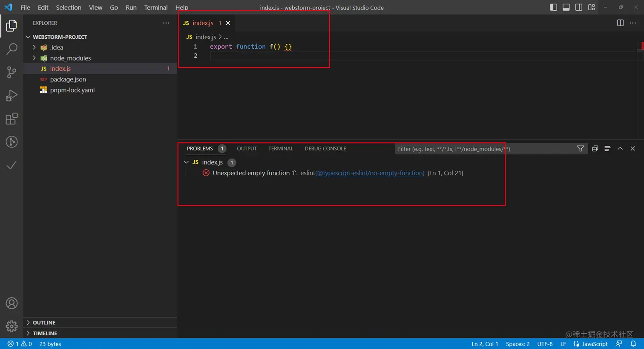Maximize the bottom panel size
The width and height of the screenshot is (644, 349).
(x=620, y=149)
